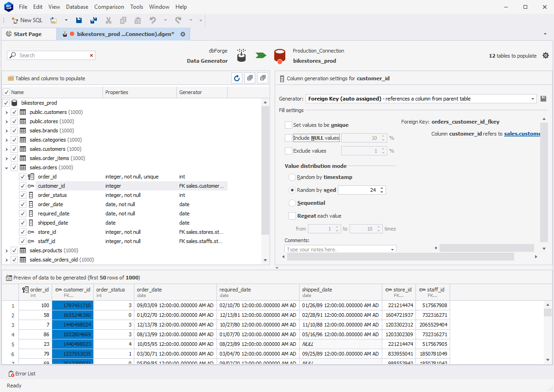Open the Edit menu

[38, 7]
